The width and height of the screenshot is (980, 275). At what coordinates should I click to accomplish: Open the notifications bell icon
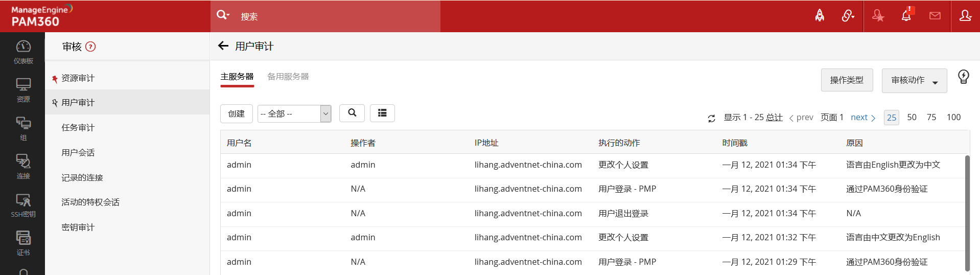click(907, 15)
